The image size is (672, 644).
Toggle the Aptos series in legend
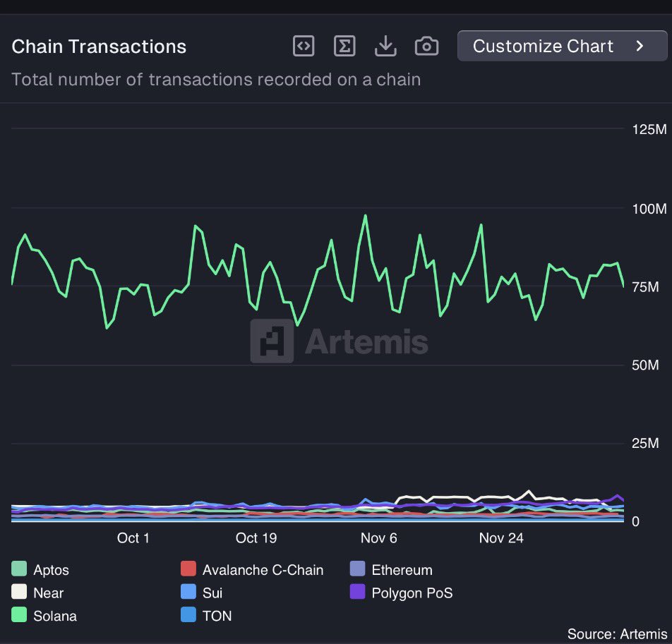51,570
